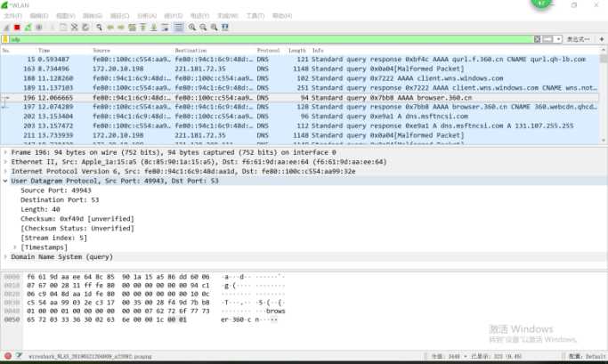Click the save capture file icon
608x364 pixels.
pos(63,27)
